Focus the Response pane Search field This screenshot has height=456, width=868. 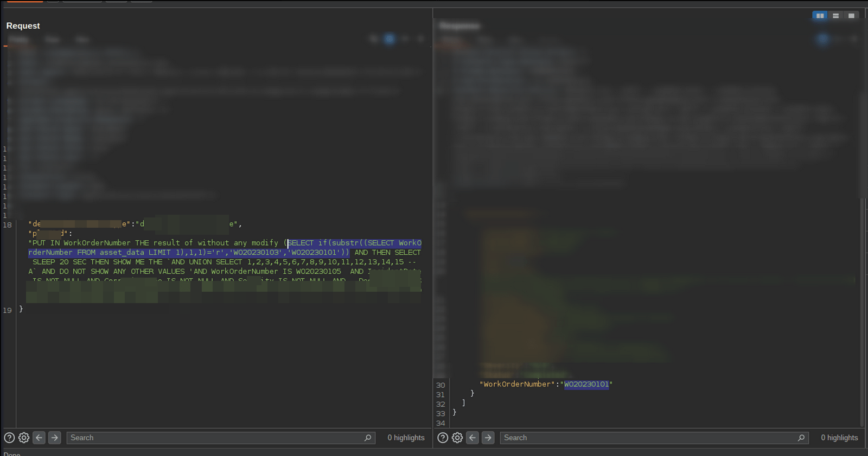(x=648, y=438)
